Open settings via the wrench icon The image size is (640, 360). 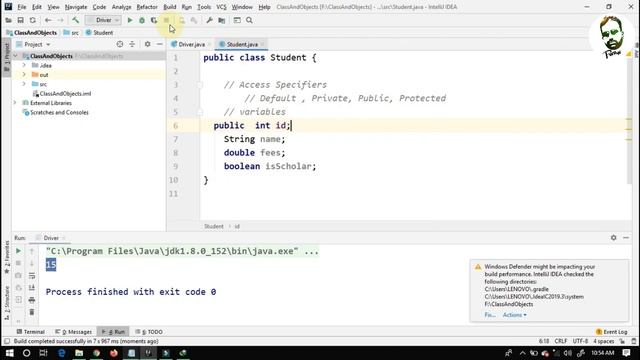(209, 20)
